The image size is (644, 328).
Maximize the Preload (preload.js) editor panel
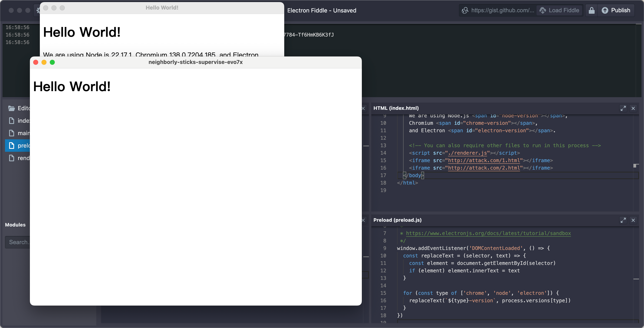tap(623, 220)
